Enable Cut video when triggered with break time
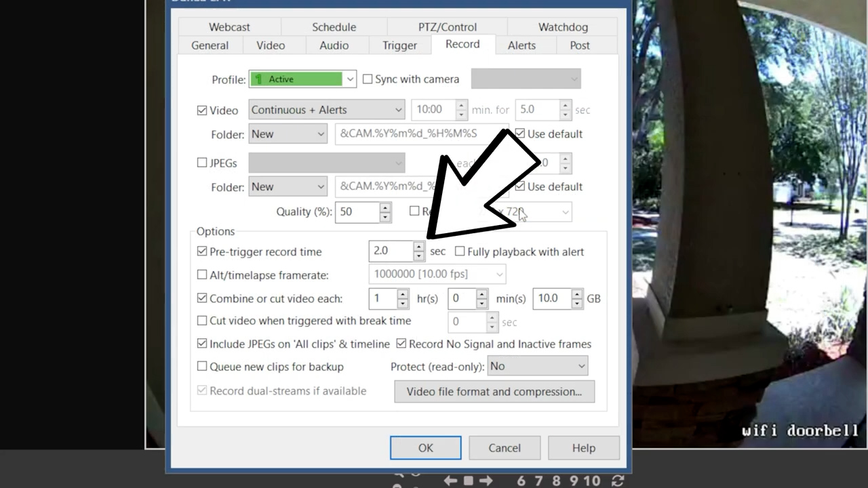 (x=202, y=321)
